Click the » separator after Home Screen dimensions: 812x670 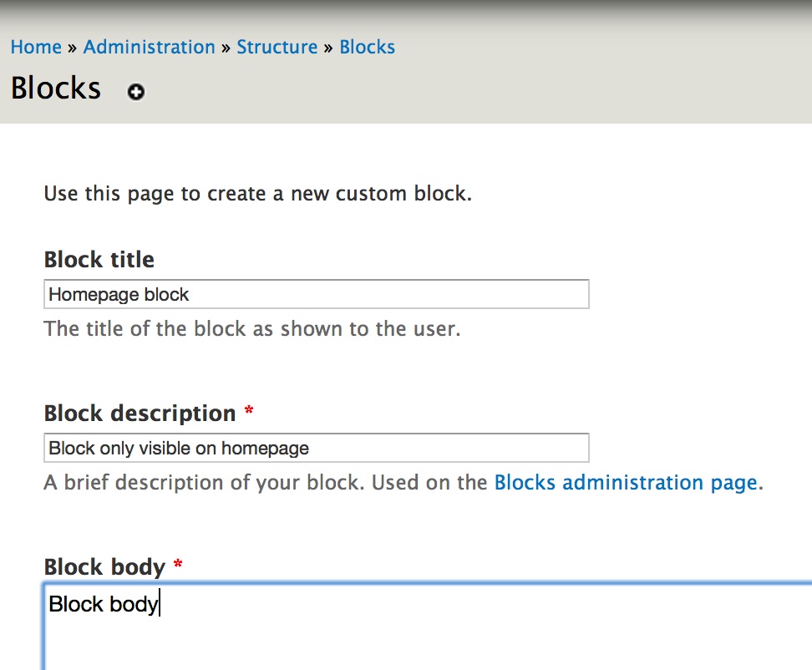(72, 48)
